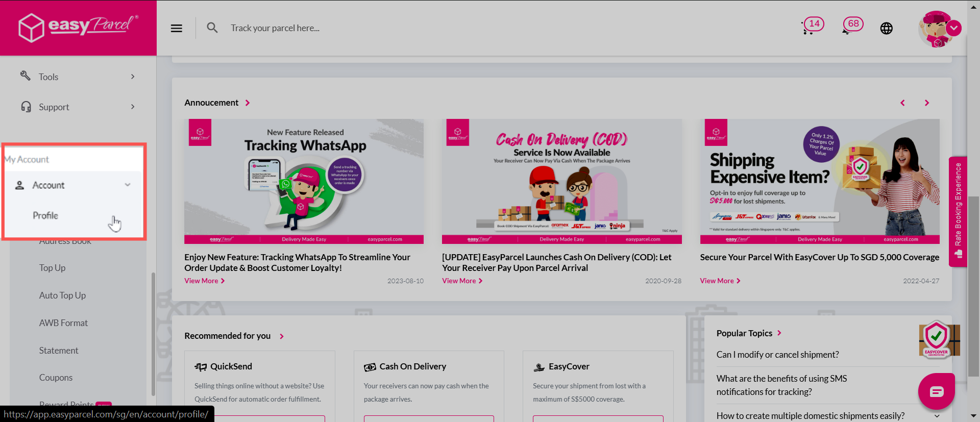Click the QuickSend card title
980x422 pixels.
pos(231,367)
